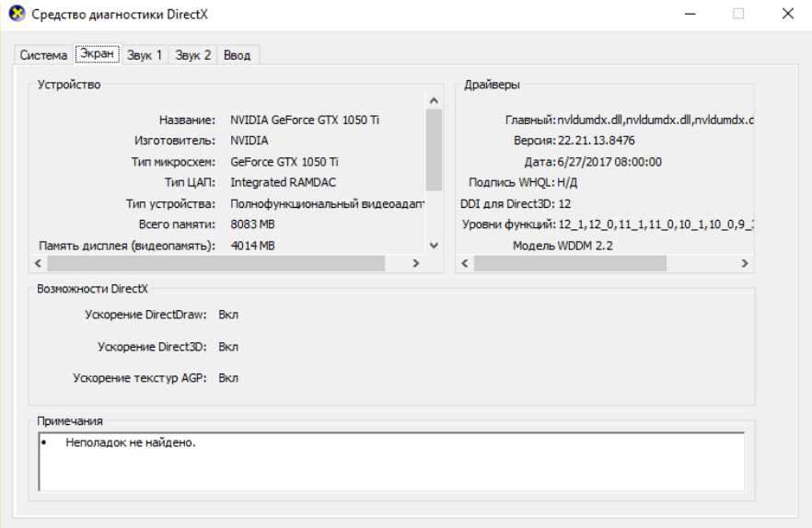Close the DirectX diagnostic window
Viewport: 812px width, 528px height.
point(787,14)
